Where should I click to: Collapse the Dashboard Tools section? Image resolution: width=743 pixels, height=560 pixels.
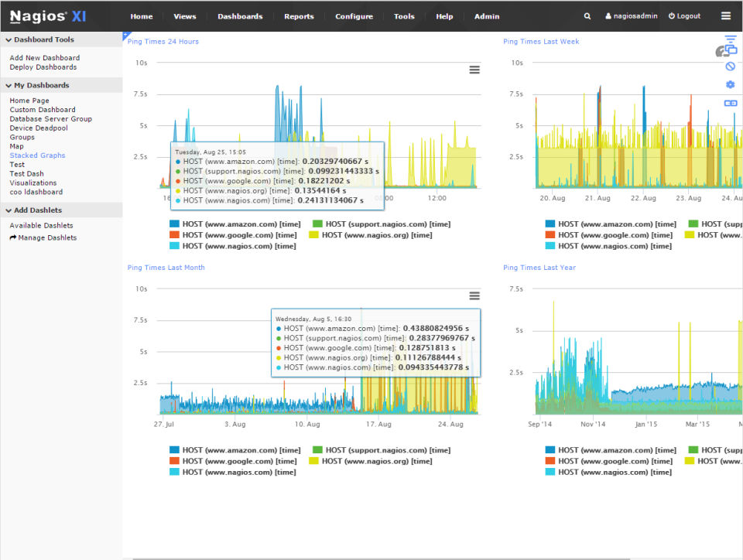coord(43,39)
